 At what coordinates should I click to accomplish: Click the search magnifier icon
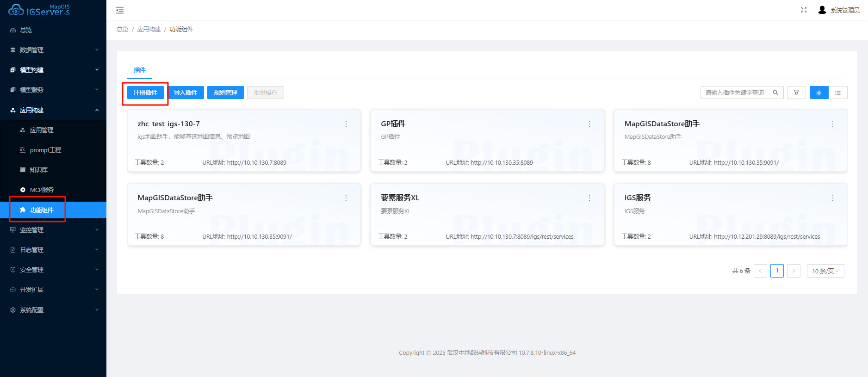pyautogui.click(x=775, y=93)
